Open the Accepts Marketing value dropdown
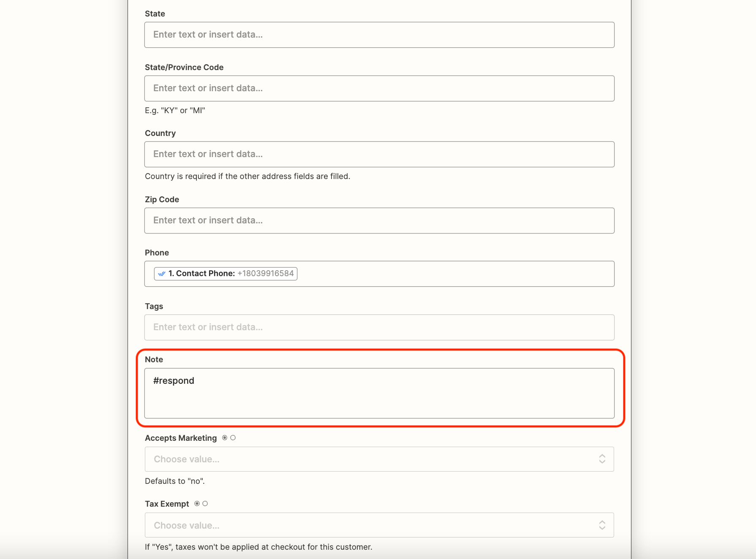 point(379,459)
